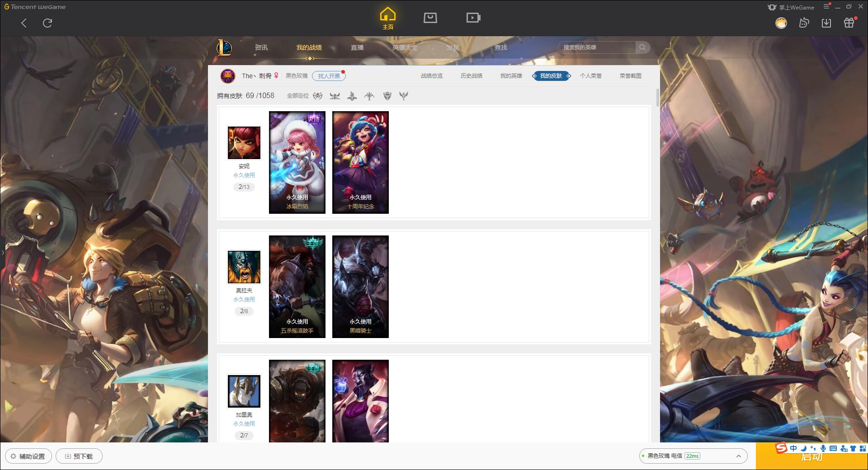Expand the 黑色玫瑰 电信 server selector
868x470 pixels.
(x=693, y=456)
